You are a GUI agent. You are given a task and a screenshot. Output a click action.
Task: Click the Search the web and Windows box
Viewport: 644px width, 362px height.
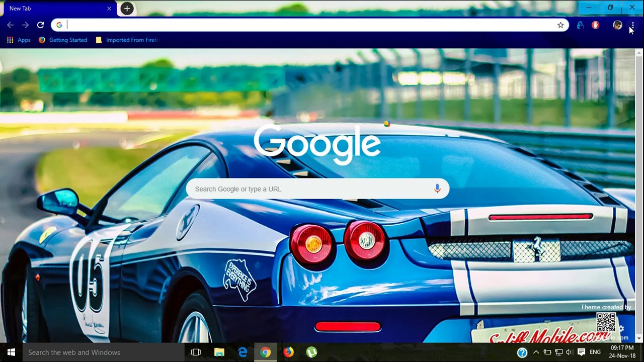(x=104, y=352)
